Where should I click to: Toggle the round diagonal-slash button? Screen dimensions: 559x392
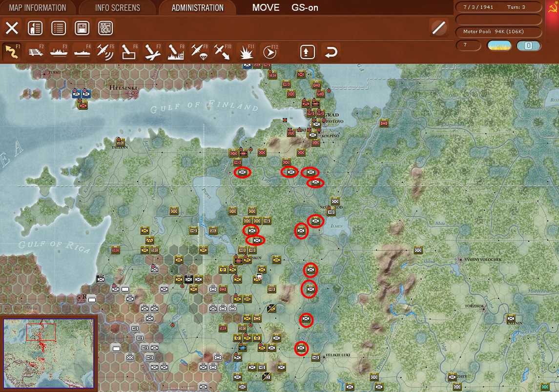[439, 27]
